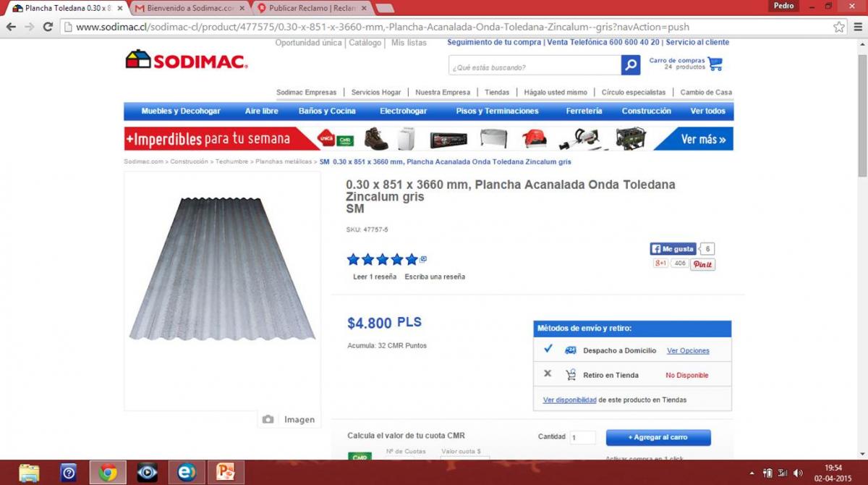Open Construcción menu
The image size is (868, 485).
(647, 111)
